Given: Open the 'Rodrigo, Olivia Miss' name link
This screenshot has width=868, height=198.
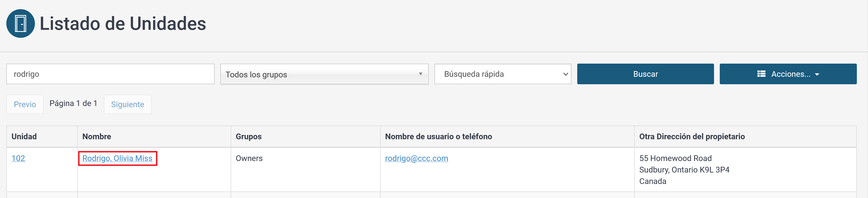Looking at the screenshot, I should [117, 158].
